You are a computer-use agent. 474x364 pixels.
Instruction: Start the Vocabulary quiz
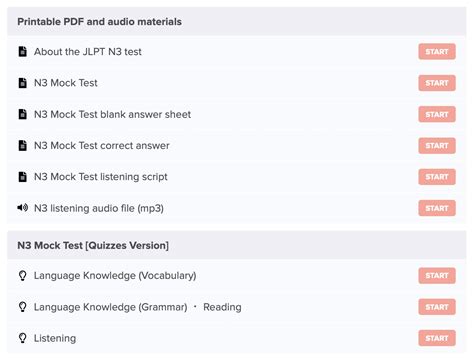(437, 276)
